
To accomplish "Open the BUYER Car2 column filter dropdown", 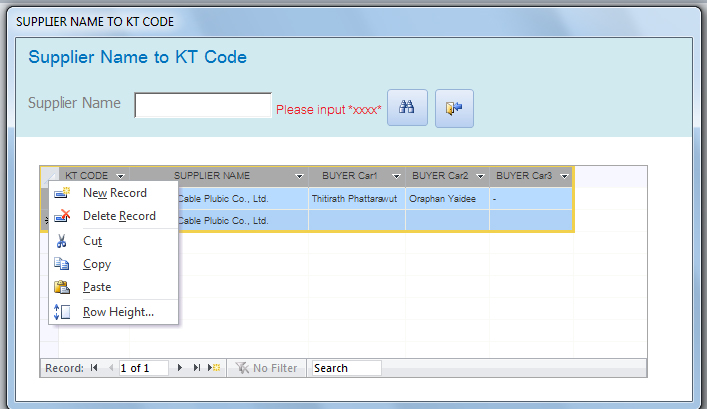I will tap(480, 176).
